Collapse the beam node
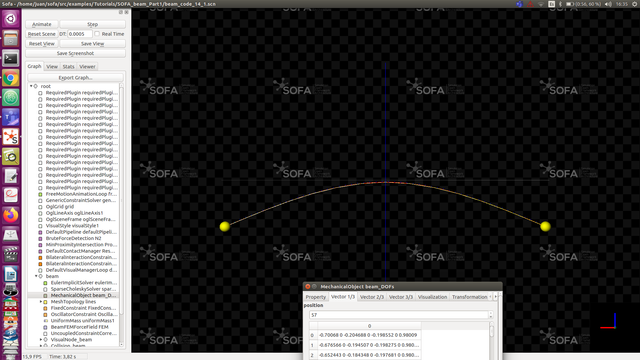 (36, 276)
